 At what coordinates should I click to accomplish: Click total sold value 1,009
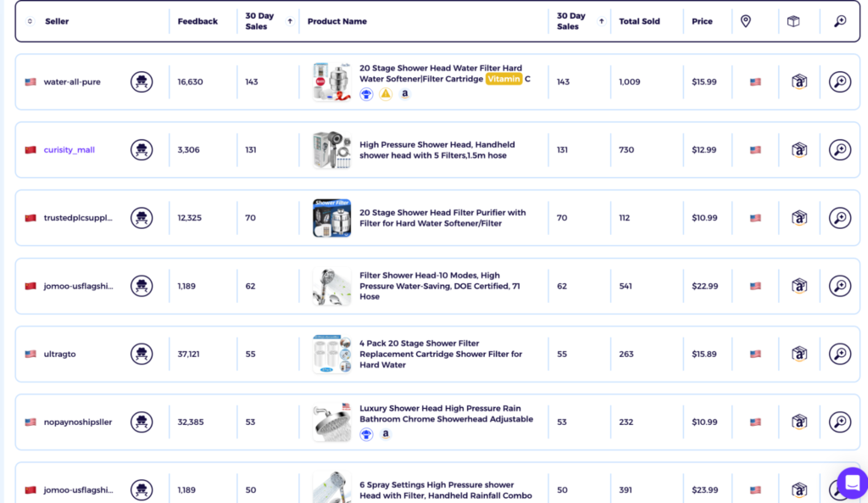pos(630,82)
